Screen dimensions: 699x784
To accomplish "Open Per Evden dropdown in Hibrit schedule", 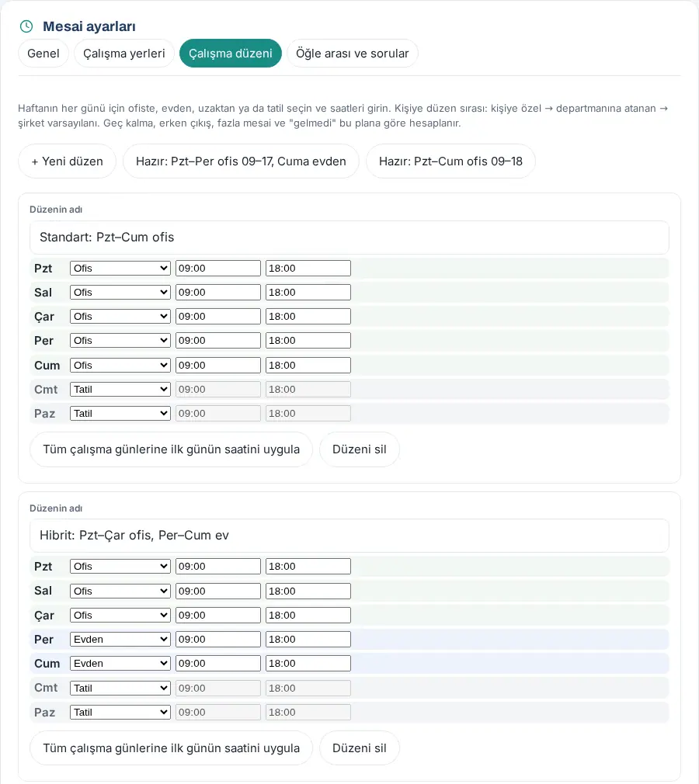I will [120, 640].
